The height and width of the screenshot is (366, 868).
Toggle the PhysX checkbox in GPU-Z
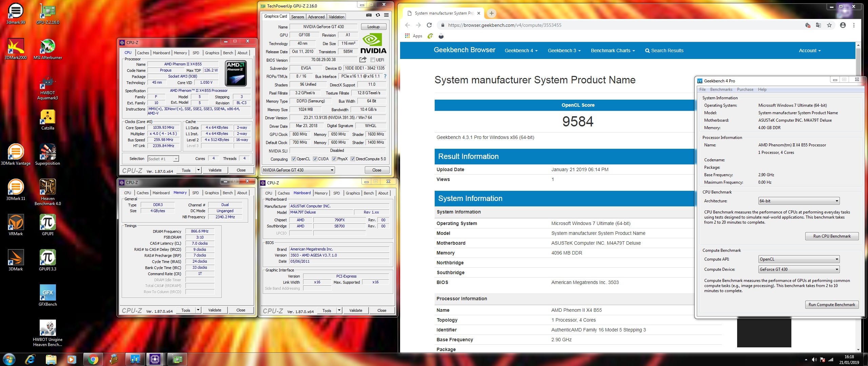pyautogui.click(x=334, y=159)
